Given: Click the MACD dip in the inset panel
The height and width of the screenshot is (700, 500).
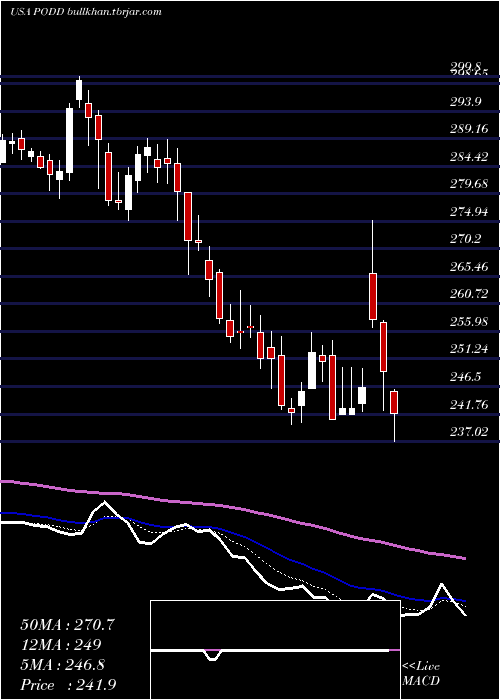Looking at the screenshot, I should (213, 656).
